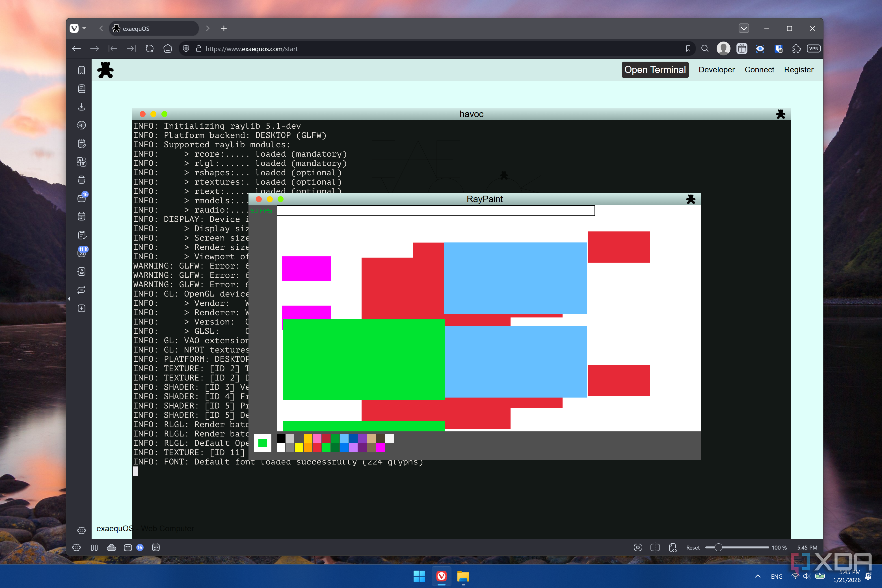Image resolution: width=882 pixels, height=588 pixels.
Task: Open a new tab with the plus button
Action: pos(224,29)
